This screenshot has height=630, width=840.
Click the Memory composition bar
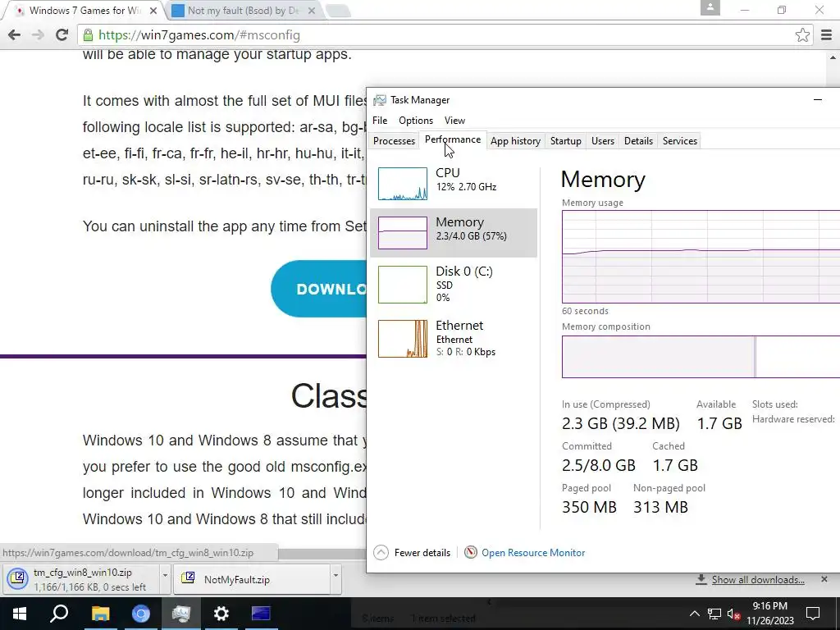click(701, 357)
